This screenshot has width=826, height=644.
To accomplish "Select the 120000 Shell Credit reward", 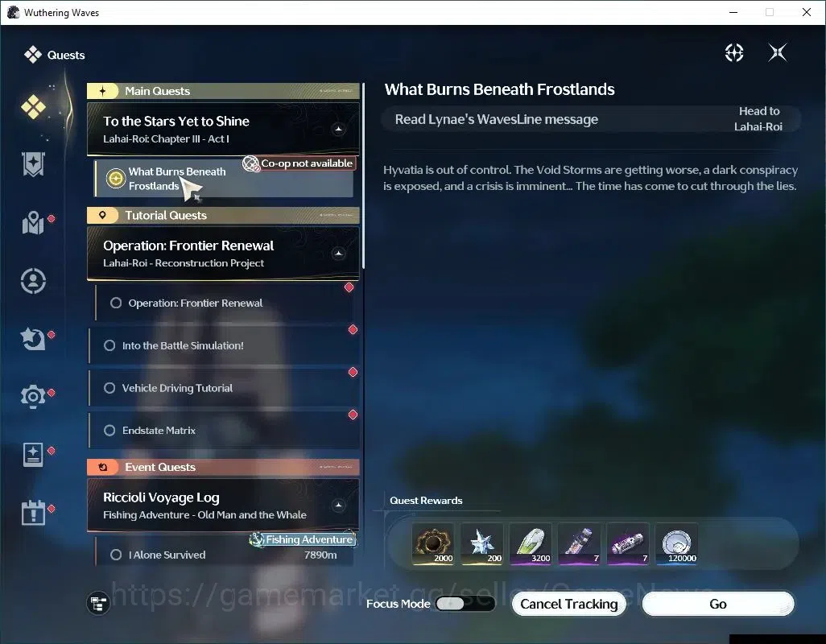I will coord(677,544).
